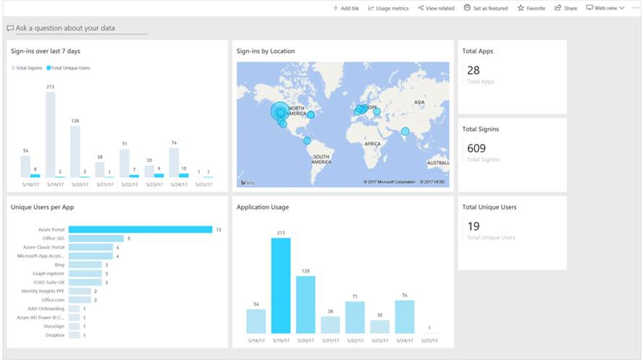Select the Microsoft App Acces... bar

[x=90, y=256]
